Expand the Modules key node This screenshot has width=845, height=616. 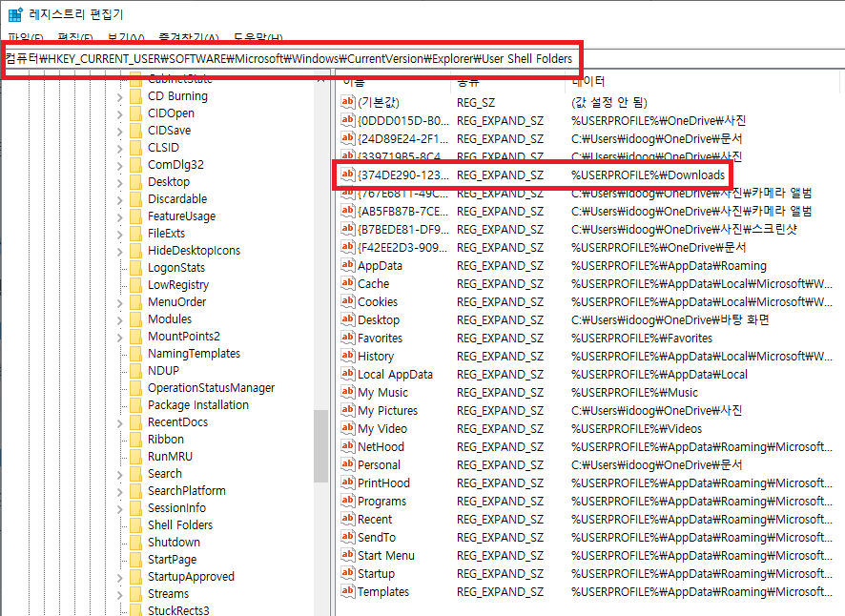point(119,319)
